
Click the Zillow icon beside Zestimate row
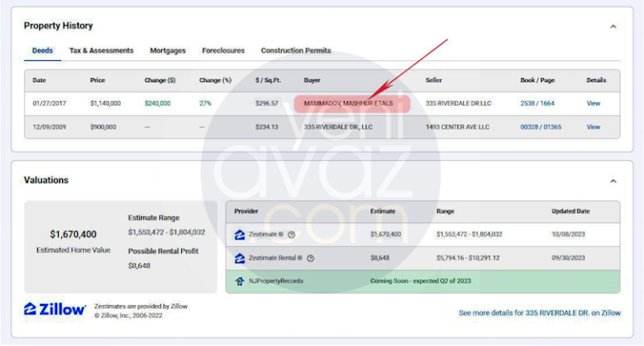point(240,235)
